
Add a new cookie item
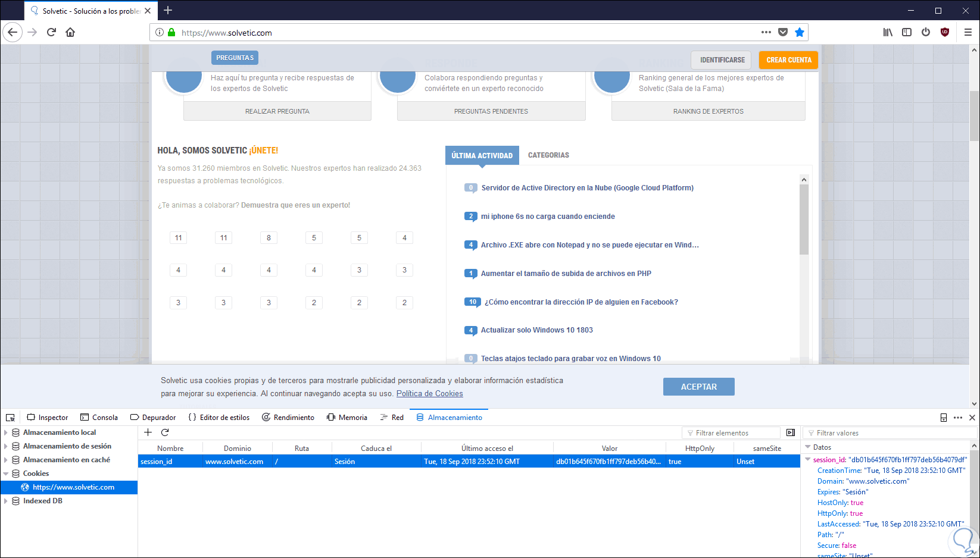148,432
